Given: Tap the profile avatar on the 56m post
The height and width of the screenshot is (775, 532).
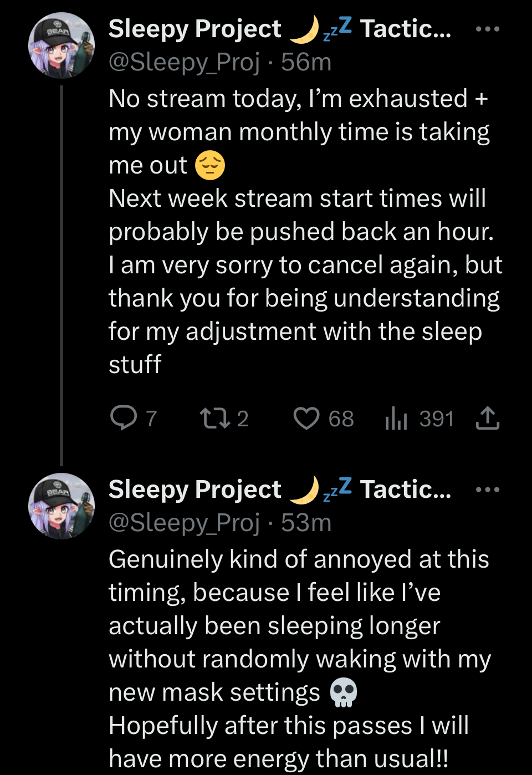Looking at the screenshot, I should click(x=62, y=45).
